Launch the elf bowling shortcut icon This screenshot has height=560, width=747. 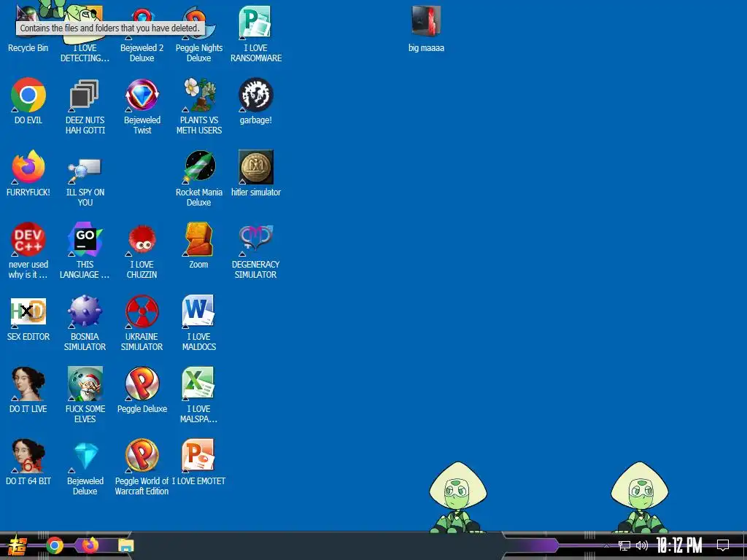tap(85, 394)
